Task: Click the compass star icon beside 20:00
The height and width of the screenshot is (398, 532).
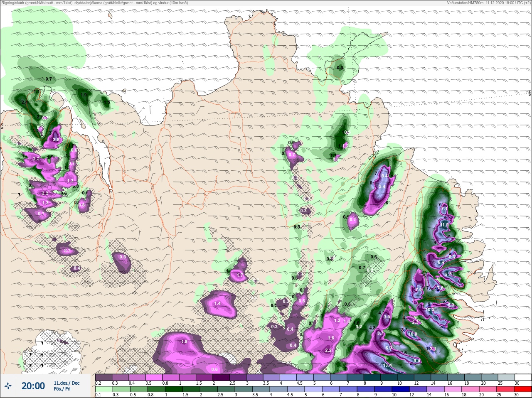Action: 8,386
